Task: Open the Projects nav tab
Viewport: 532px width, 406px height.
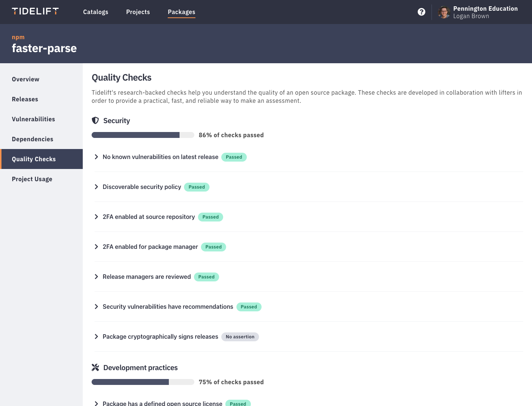Action: [138, 12]
